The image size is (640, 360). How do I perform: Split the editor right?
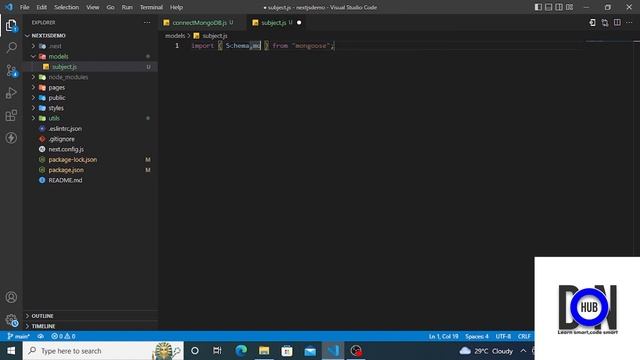[617, 22]
